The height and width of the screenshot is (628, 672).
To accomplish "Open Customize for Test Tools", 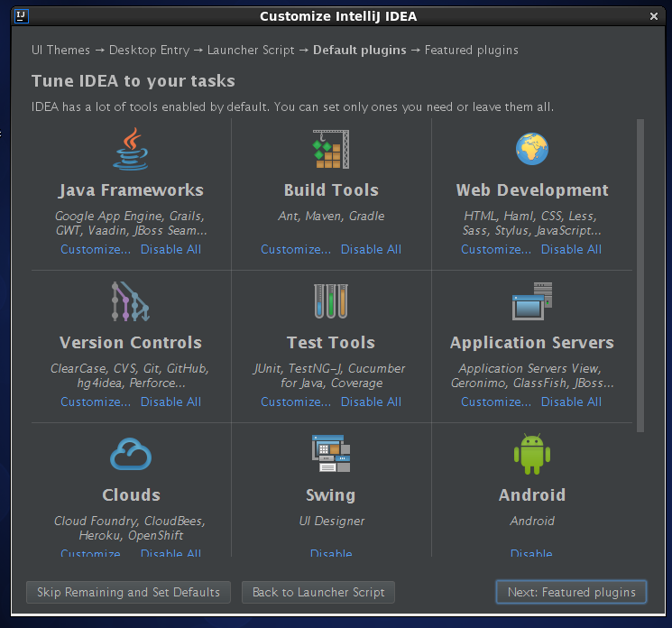I will pyautogui.click(x=296, y=402).
